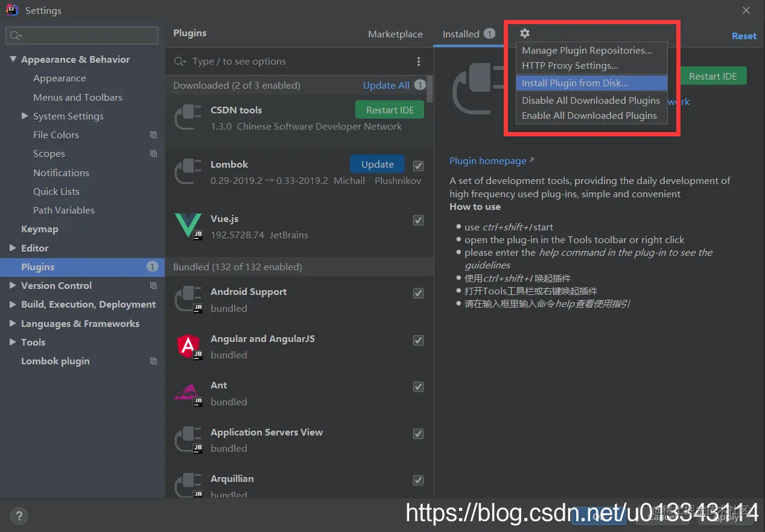
Task: Focus the settings search field
Action: point(82,36)
